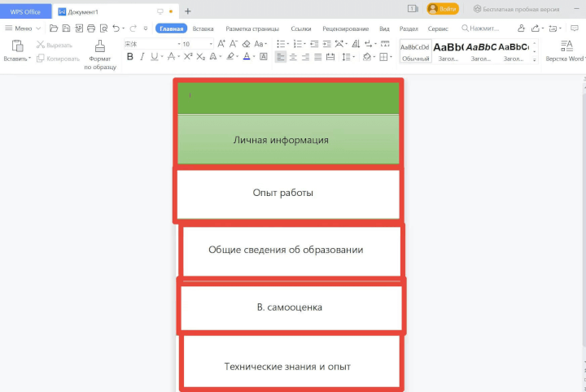This screenshot has width=586, height=392.
Task: Clear formatting with the eraser icon
Action: tap(246, 44)
